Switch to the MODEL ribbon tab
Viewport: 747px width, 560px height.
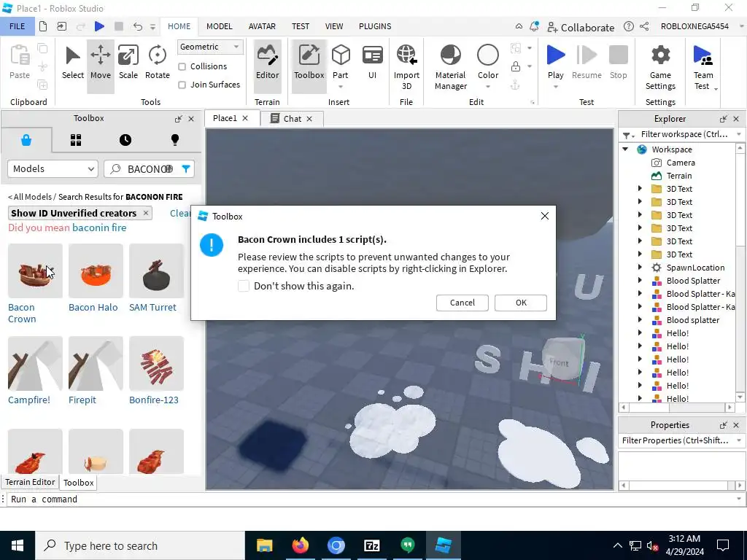click(x=219, y=26)
